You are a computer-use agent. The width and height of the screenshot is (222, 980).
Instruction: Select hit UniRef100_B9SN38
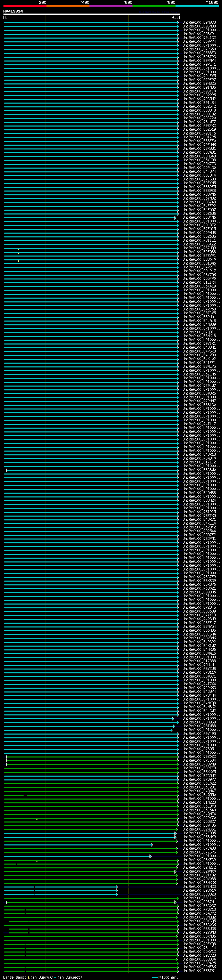click(x=199, y=26)
